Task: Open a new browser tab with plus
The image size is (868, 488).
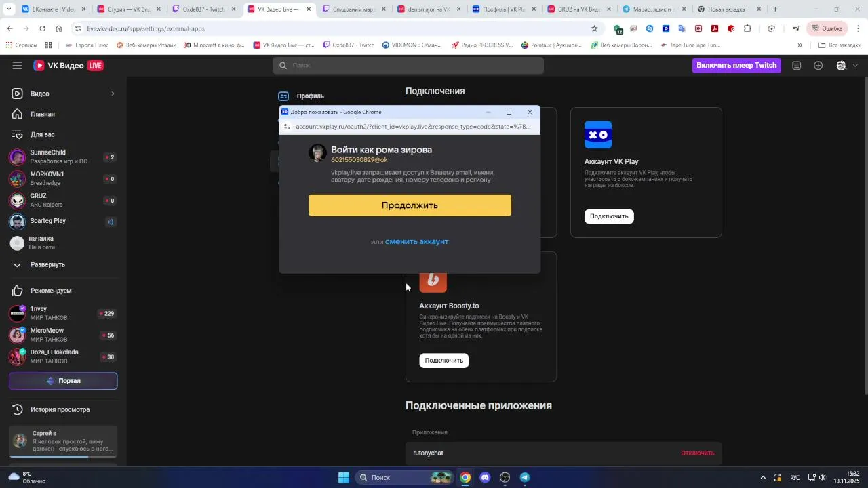Action: [x=776, y=9]
